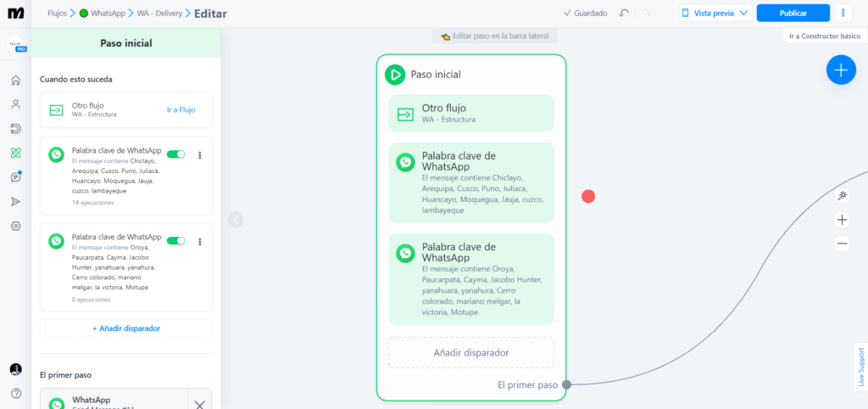Viewport: 868px width, 409px height.
Task: Click the WhatsApp icon of the Oroya keyword trigger
Action: click(x=57, y=241)
